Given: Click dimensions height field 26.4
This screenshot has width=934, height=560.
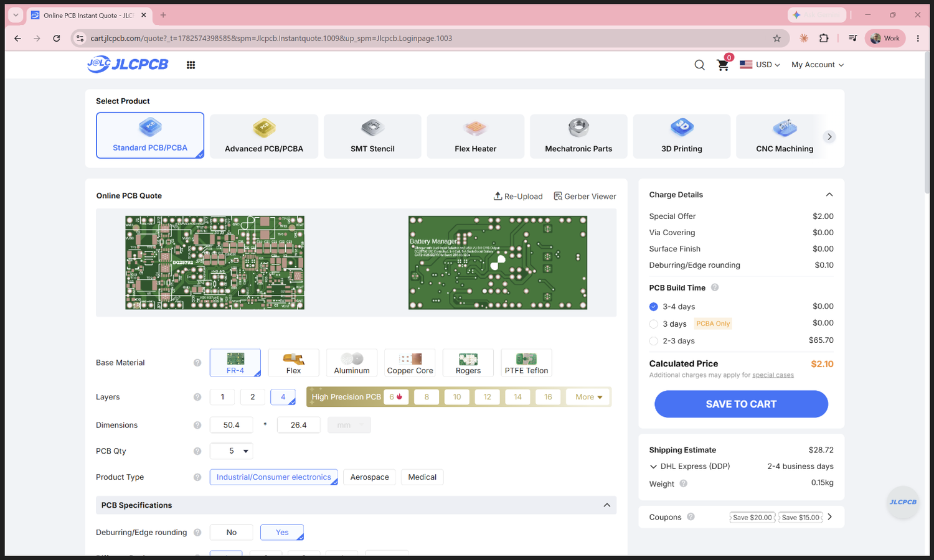Looking at the screenshot, I should pos(299,425).
